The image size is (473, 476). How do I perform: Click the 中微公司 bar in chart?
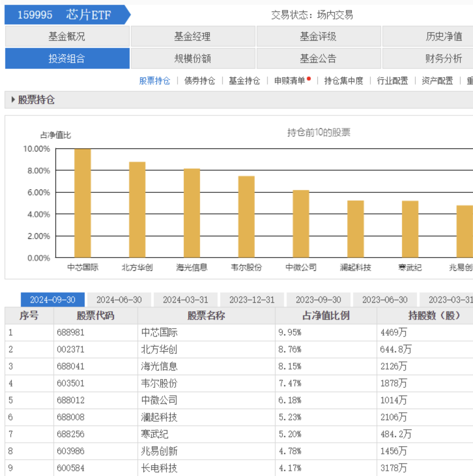point(301,224)
